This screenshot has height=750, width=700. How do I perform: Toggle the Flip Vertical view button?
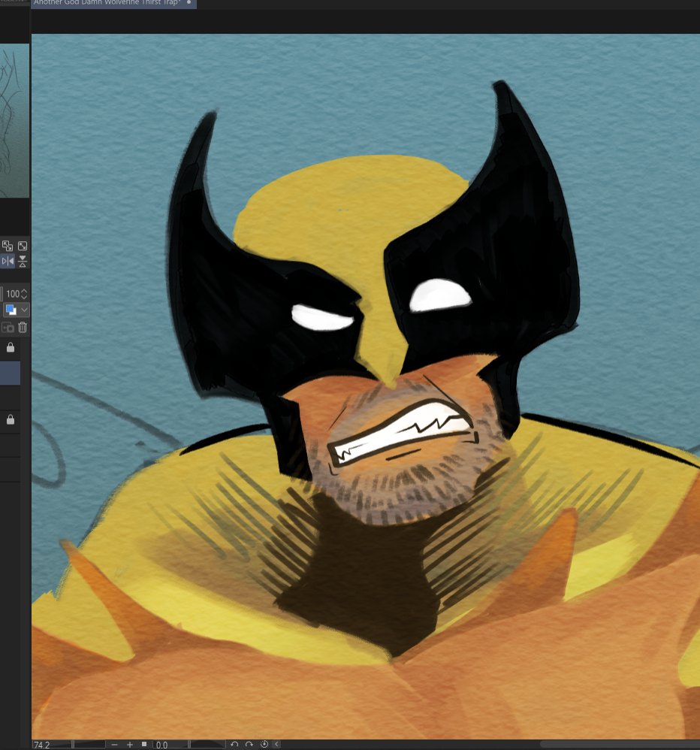(x=23, y=262)
